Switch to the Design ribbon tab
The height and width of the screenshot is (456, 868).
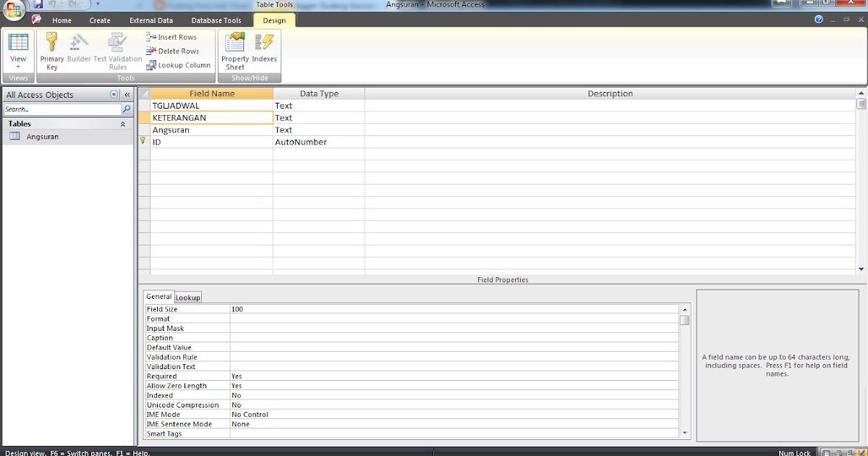coord(273,20)
